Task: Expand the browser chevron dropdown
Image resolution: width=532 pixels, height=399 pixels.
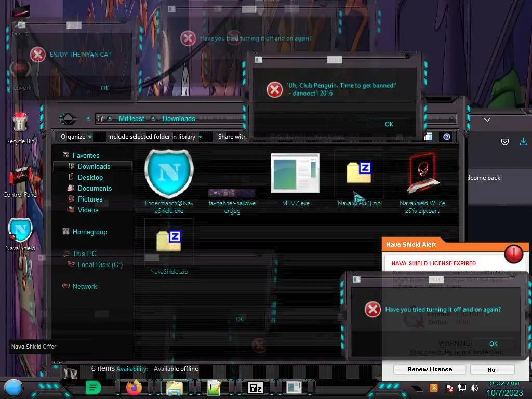Action: pos(487,120)
